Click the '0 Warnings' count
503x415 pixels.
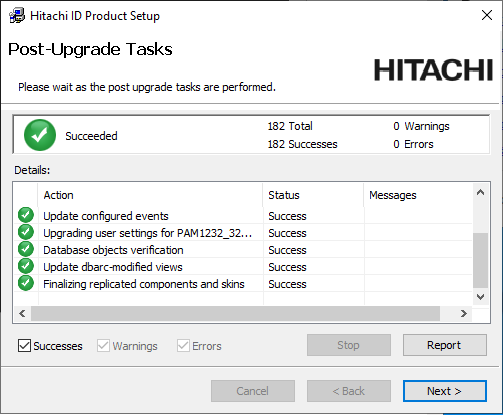tap(421, 126)
